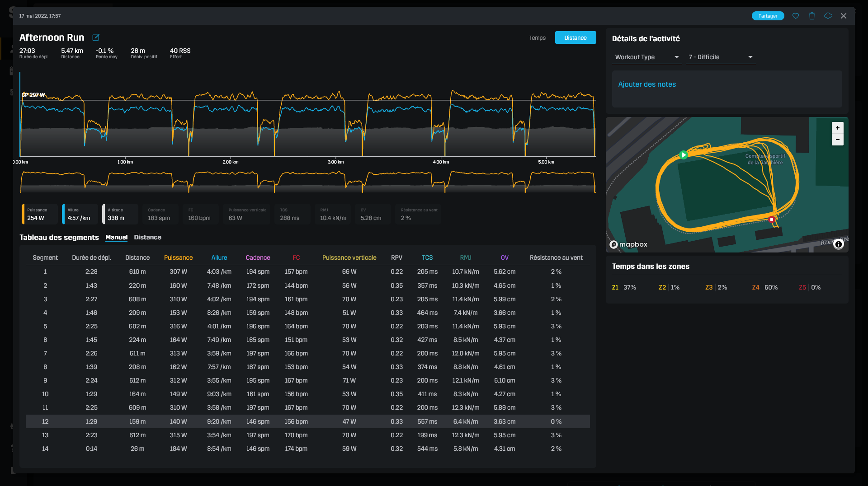Toggle the Puissance metric chip

[40, 214]
